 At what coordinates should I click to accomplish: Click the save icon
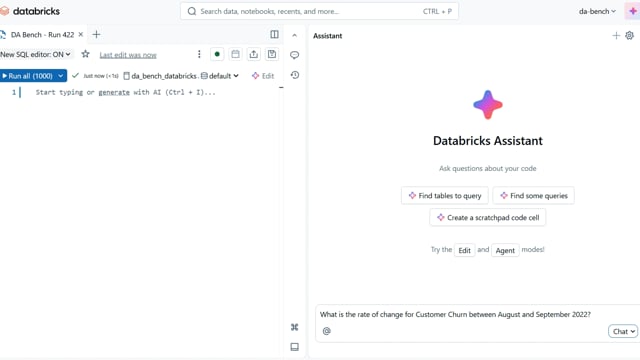click(x=272, y=54)
